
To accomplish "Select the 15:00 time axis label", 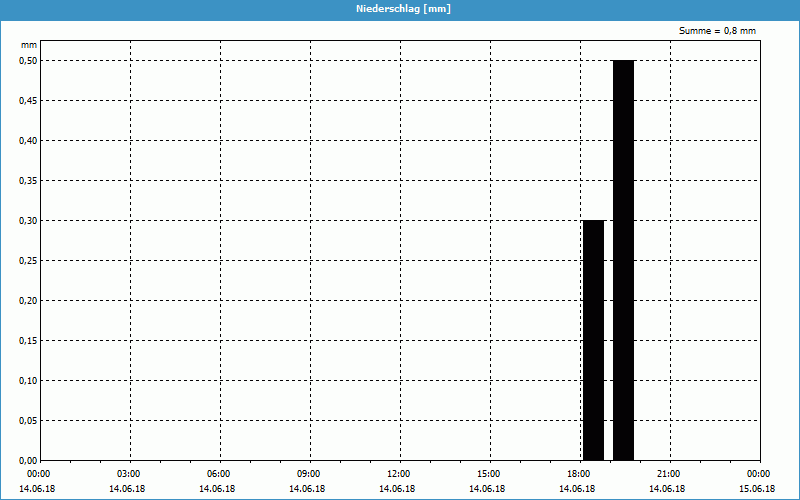I will pos(488,474).
